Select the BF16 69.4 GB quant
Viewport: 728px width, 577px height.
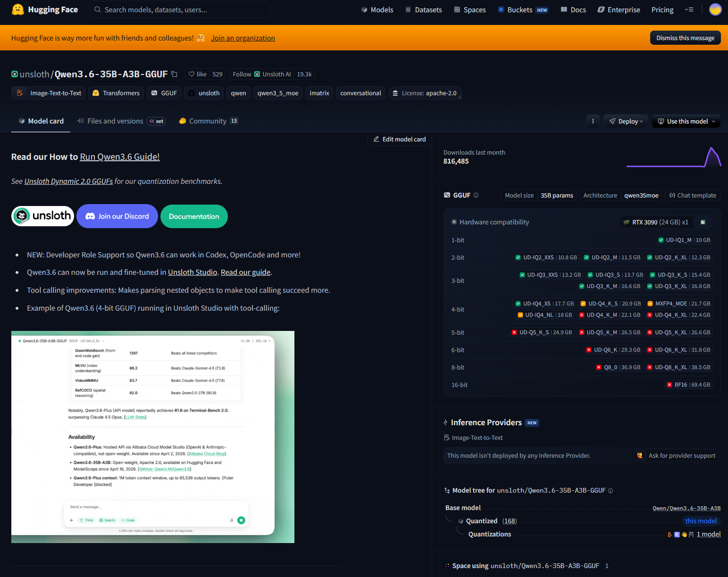[x=688, y=385]
